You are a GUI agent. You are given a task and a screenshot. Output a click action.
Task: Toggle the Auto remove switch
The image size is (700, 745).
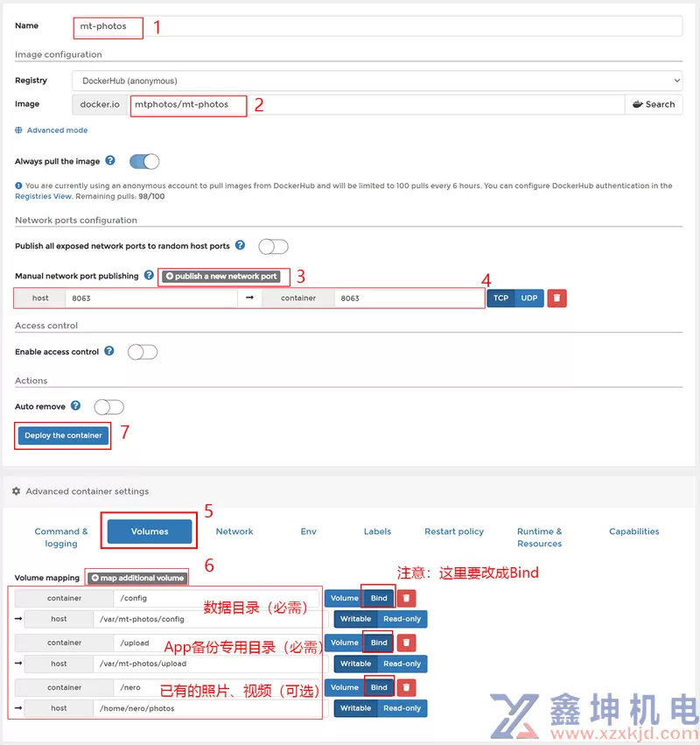click(108, 407)
